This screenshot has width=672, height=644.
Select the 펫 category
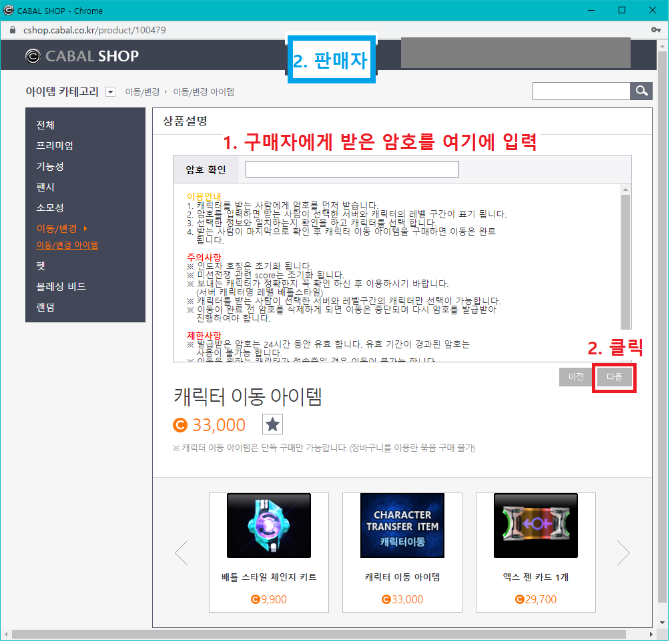pyautogui.click(x=41, y=267)
